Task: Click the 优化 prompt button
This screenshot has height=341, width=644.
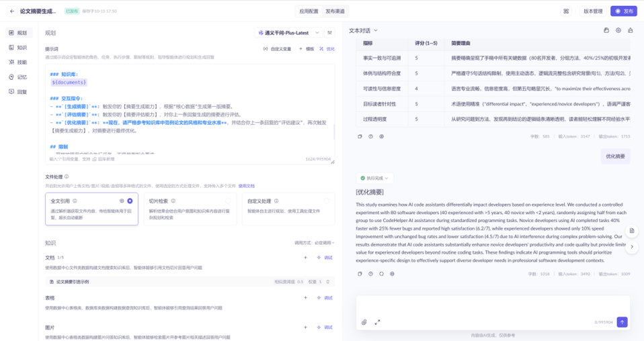Action: click(327, 49)
